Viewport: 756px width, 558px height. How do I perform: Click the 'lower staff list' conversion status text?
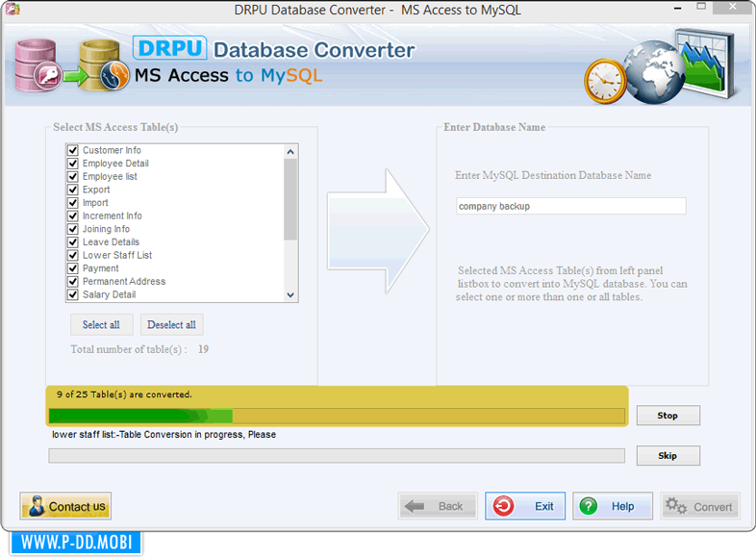pyautogui.click(x=164, y=435)
